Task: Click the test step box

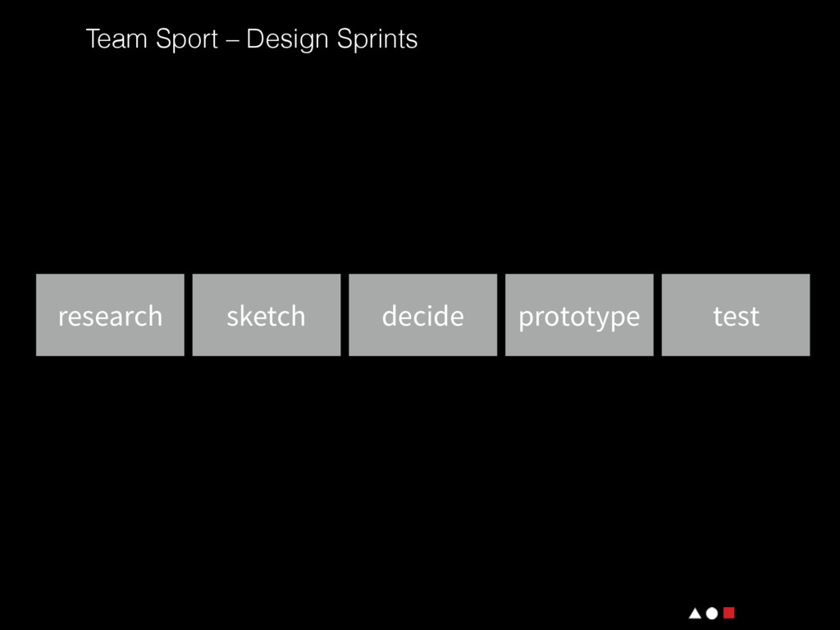Action: 736,315
